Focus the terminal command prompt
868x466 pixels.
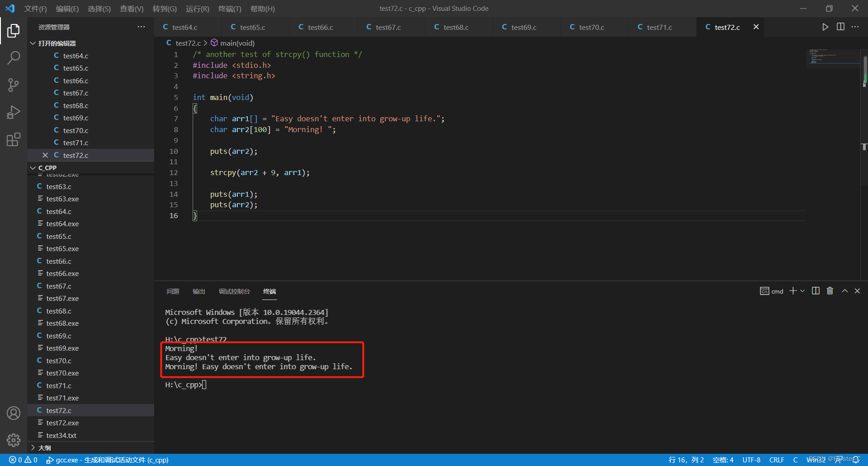tap(186, 385)
